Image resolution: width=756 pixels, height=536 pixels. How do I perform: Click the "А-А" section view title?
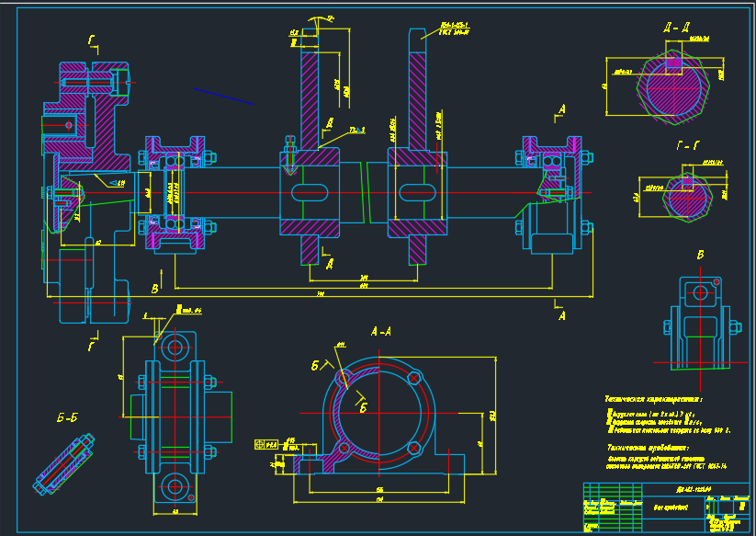tap(381, 332)
